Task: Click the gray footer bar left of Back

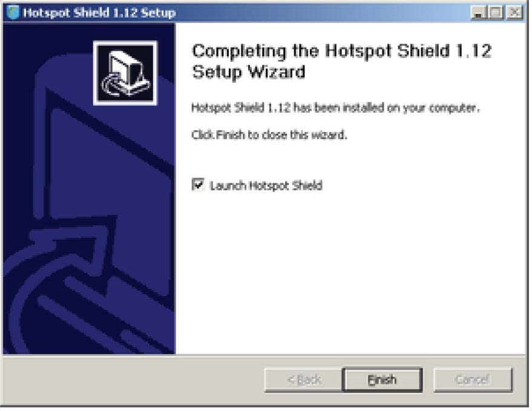Action: 133,380
